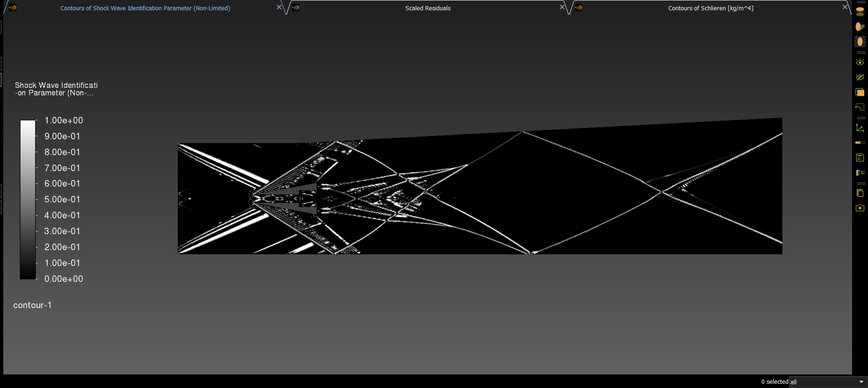
Task: Click the dashed-square curved arrow icon
Action: pyautogui.click(x=860, y=107)
